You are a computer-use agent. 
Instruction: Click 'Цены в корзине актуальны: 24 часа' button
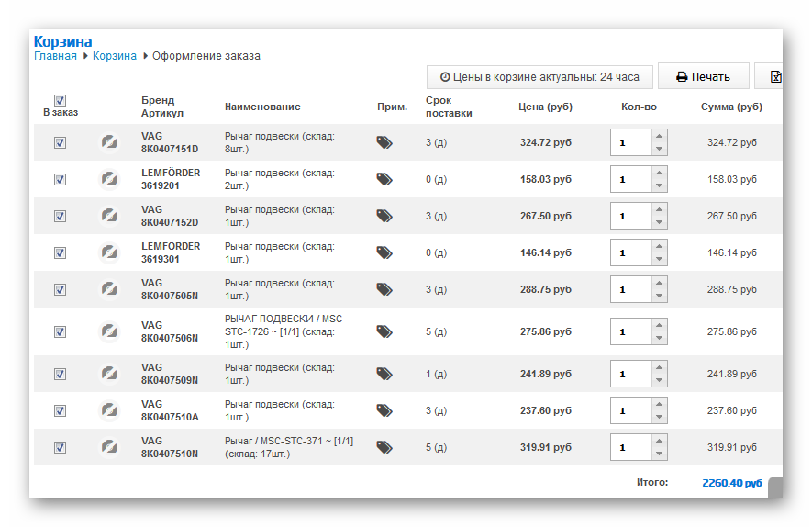click(539, 77)
